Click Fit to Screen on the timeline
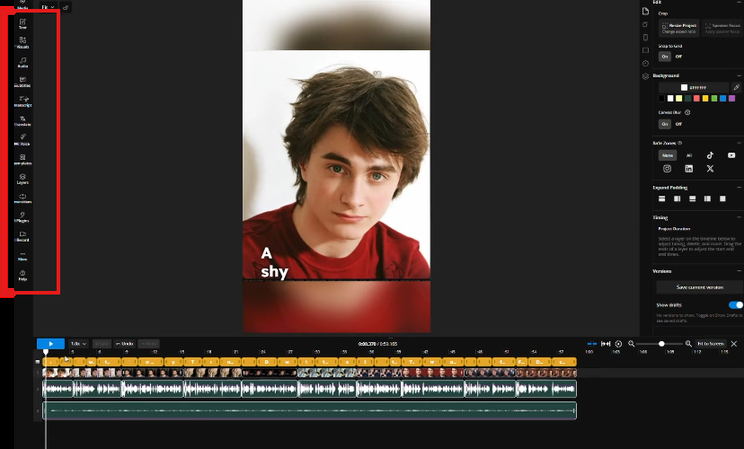This screenshot has height=449, width=744. pyautogui.click(x=710, y=344)
